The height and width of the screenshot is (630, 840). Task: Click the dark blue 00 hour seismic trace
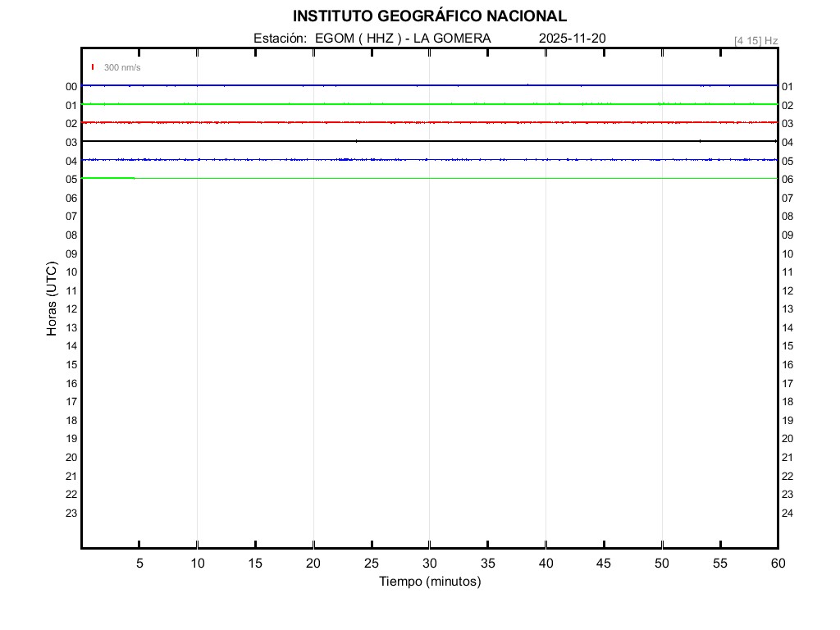pyautogui.click(x=427, y=85)
